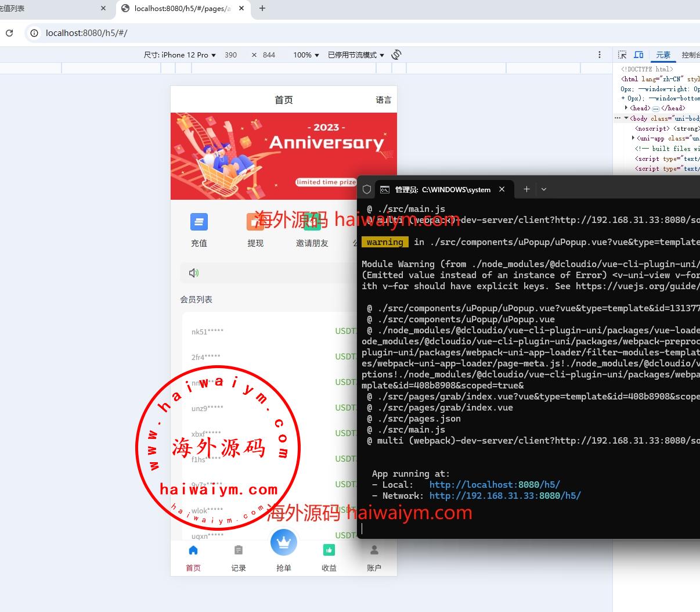700x612 pixels.
Task: Open the iPhone 12 Pro device dropdown
Action: (x=180, y=55)
